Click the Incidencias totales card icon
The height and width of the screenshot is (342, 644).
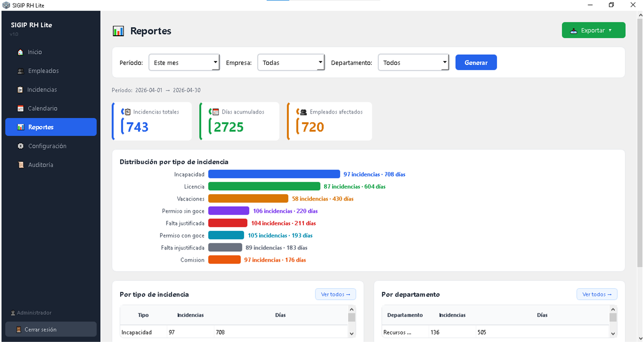point(127,112)
